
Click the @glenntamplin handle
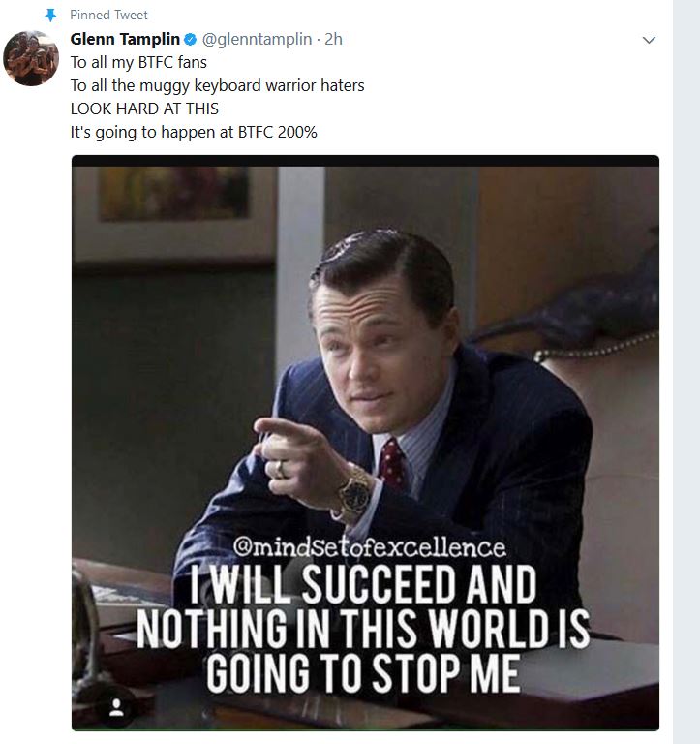(x=257, y=39)
